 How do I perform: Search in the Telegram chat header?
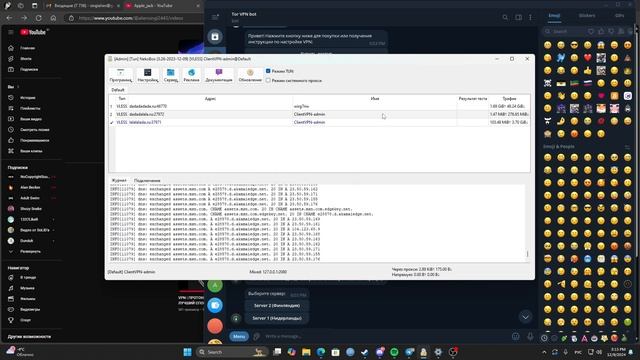[505, 17]
